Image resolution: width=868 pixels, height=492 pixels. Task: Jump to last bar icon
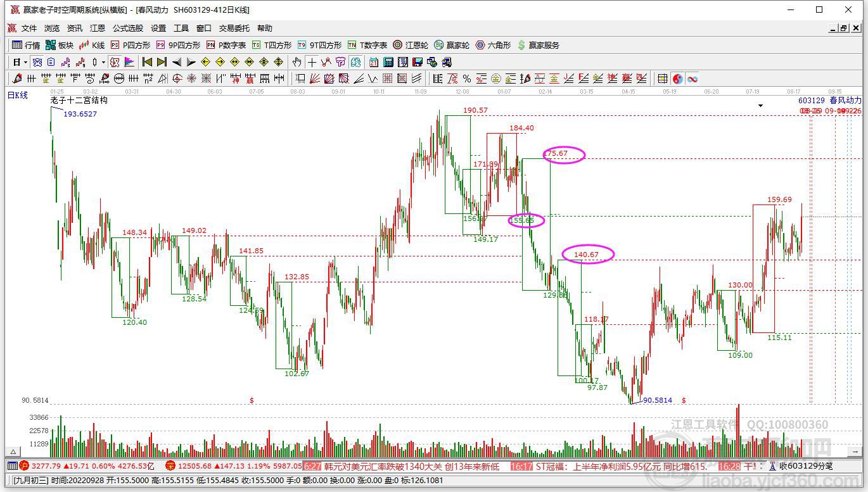pos(162,62)
